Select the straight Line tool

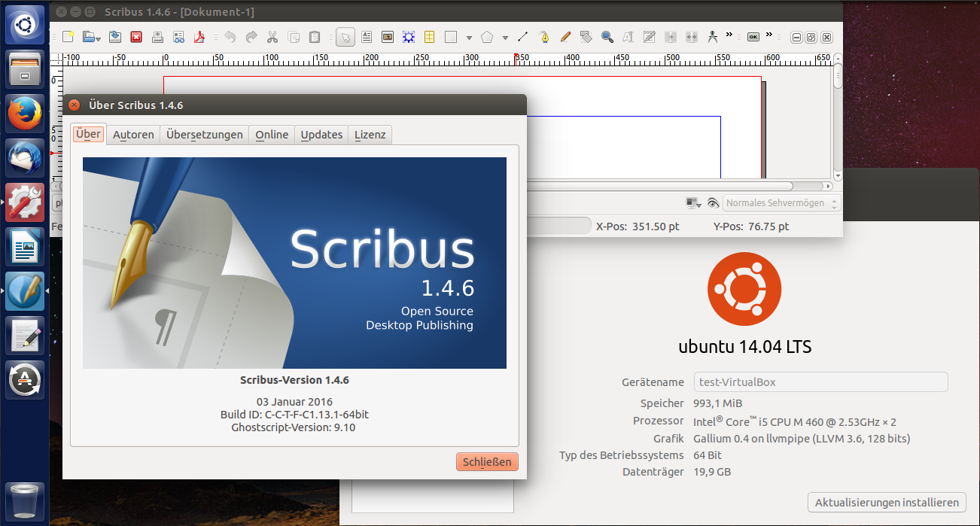coord(522,37)
